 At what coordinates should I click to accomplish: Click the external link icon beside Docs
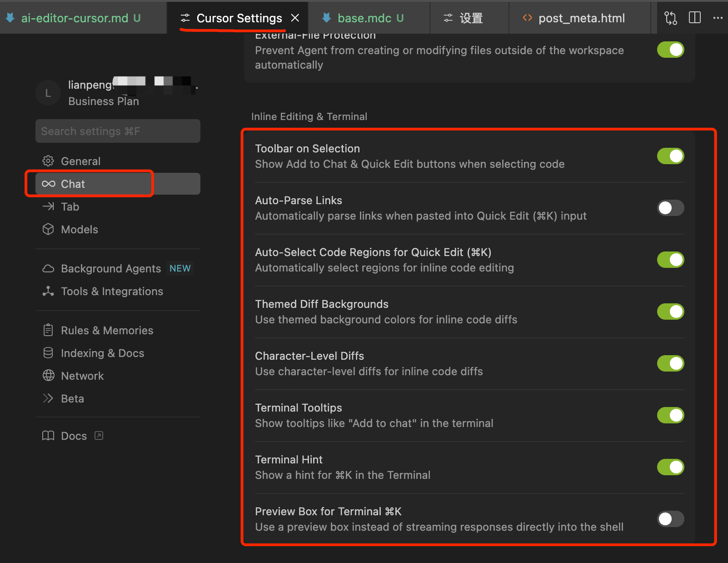99,436
